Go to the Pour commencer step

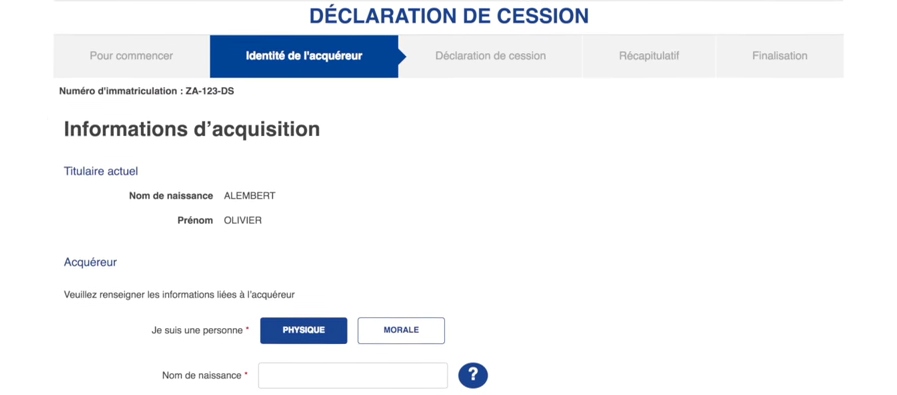132,56
